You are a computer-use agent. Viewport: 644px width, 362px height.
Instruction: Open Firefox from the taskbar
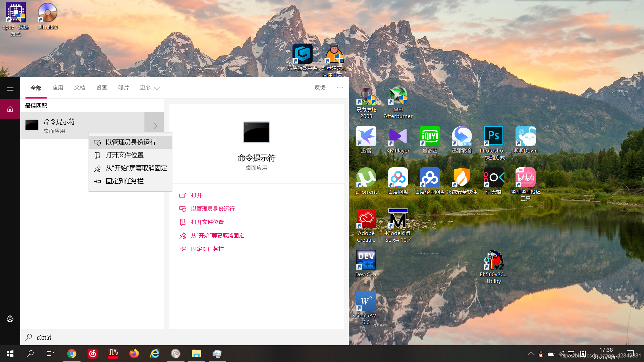pyautogui.click(x=134, y=354)
